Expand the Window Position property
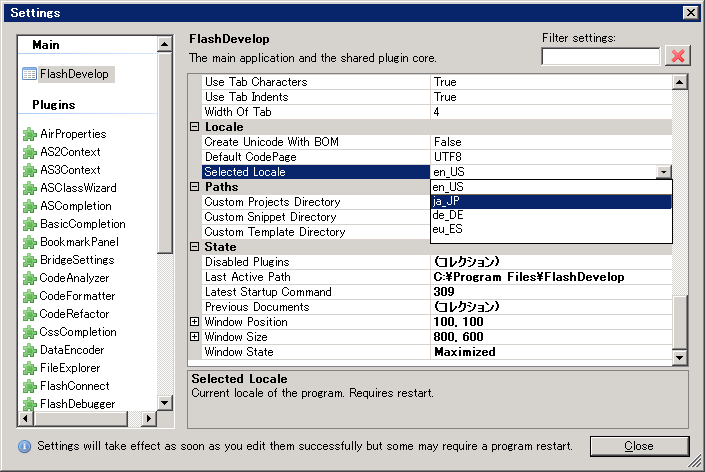The image size is (705, 472). pyautogui.click(x=195, y=322)
